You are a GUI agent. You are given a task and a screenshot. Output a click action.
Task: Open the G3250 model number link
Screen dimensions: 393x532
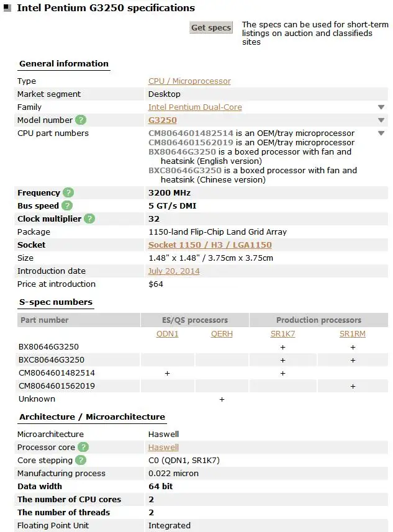(163, 120)
